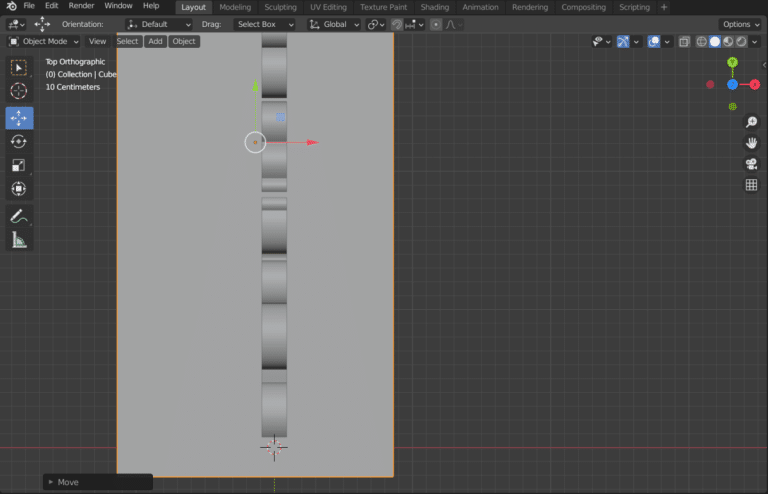This screenshot has height=494, width=768.
Task: Click the Options button in the header
Action: click(739, 24)
